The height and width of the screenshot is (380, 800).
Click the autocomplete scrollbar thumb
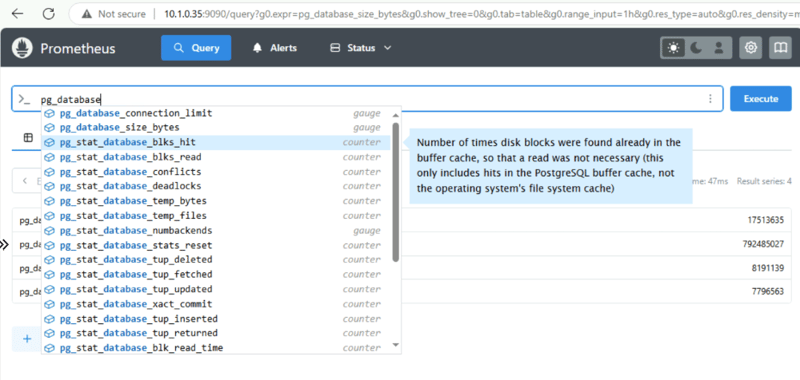pyautogui.click(x=395, y=192)
